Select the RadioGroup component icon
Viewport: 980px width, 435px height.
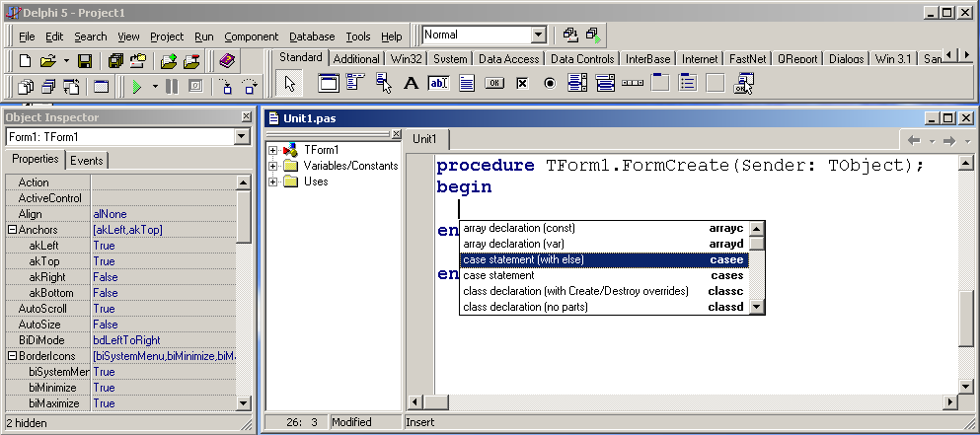tap(688, 83)
